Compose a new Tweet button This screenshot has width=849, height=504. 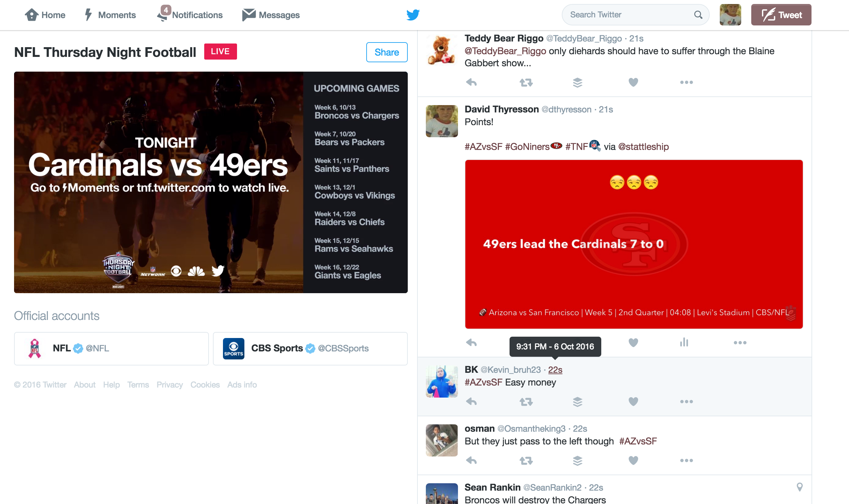pyautogui.click(x=781, y=15)
